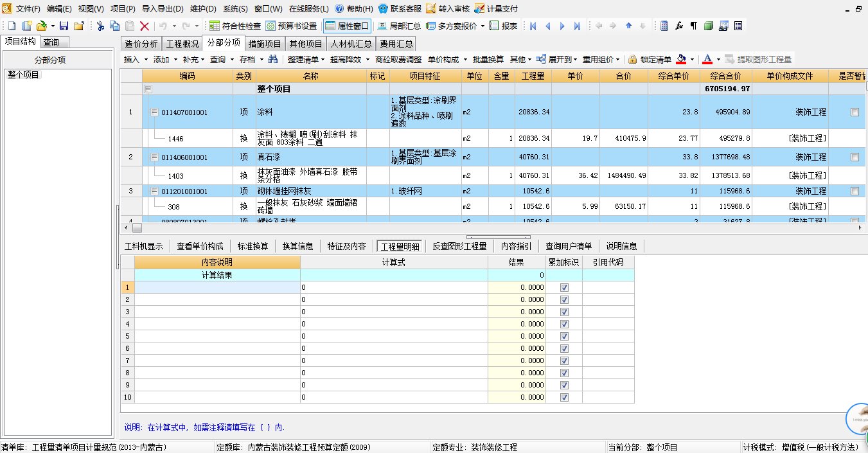This screenshot has width=868, height=453.
Task: Click the font color A swatch
Action: [x=707, y=59]
